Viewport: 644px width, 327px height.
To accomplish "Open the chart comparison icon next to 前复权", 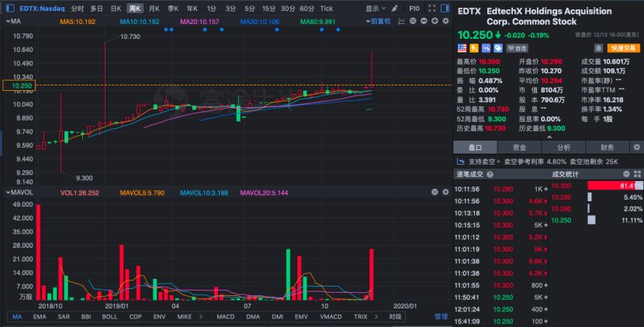I will coord(402,21).
